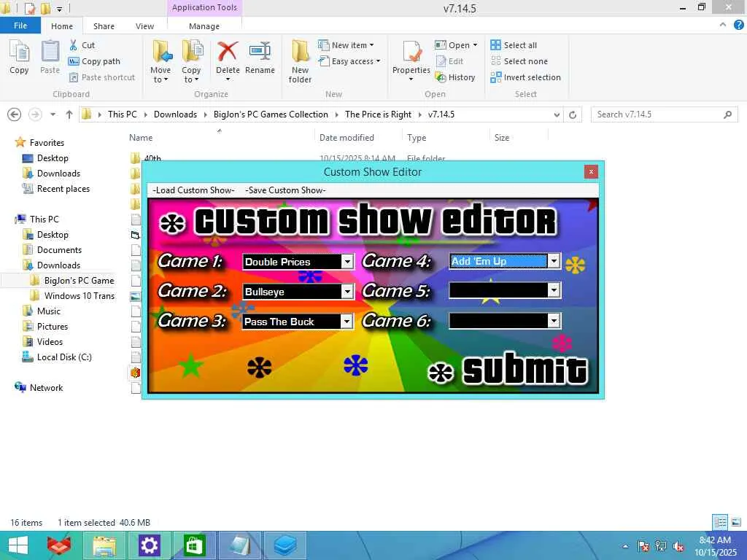This screenshot has width=747, height=560.
Task: Click Downloads in the address breadcrumb
Action: (175, 114)
